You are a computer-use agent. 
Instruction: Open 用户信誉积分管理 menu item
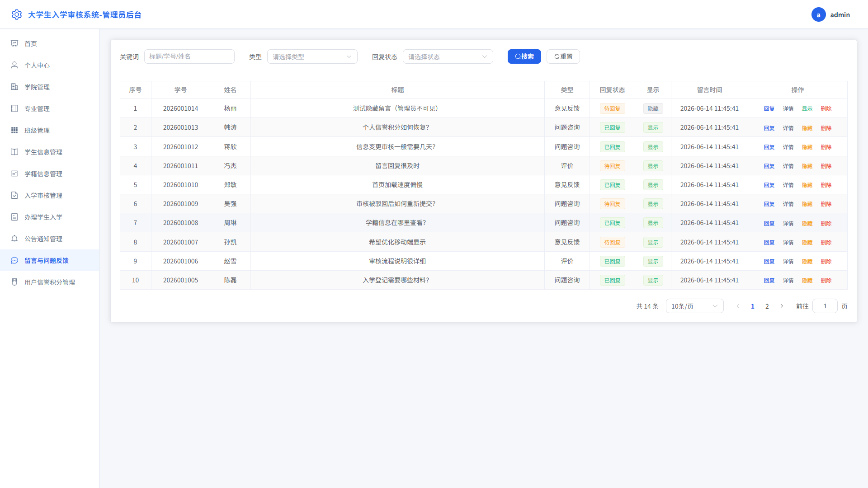point(49,282)
